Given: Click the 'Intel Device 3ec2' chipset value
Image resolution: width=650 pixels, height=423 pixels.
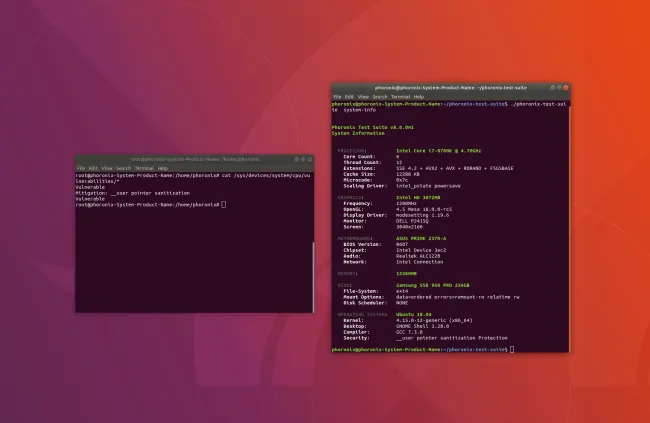Looking at the screenshot, I should 421,250.
